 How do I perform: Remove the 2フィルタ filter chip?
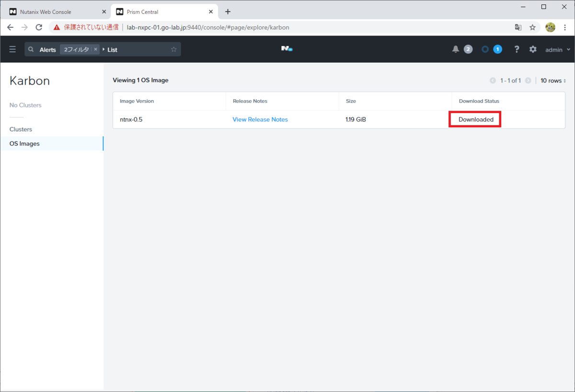click(x=95, y=49)
